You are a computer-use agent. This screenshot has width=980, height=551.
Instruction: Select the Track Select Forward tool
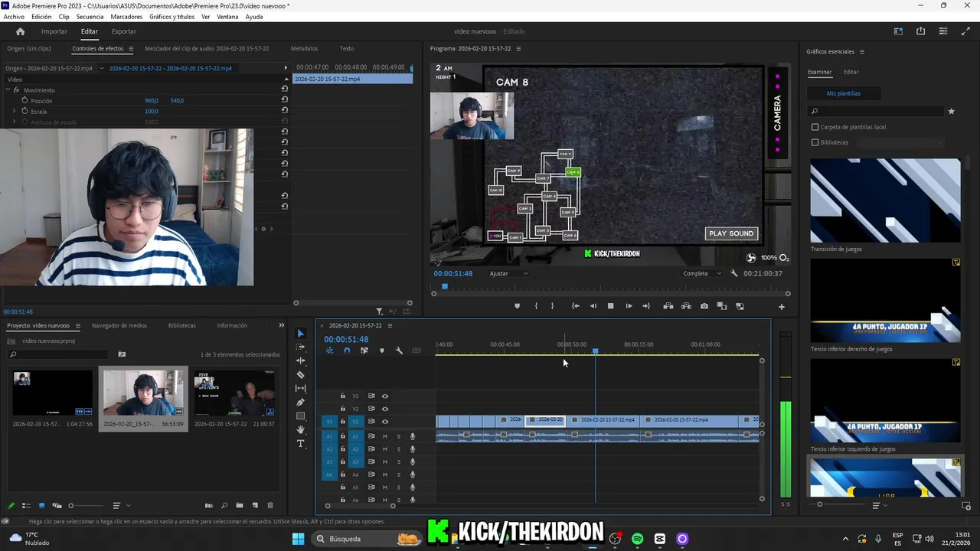300,347
